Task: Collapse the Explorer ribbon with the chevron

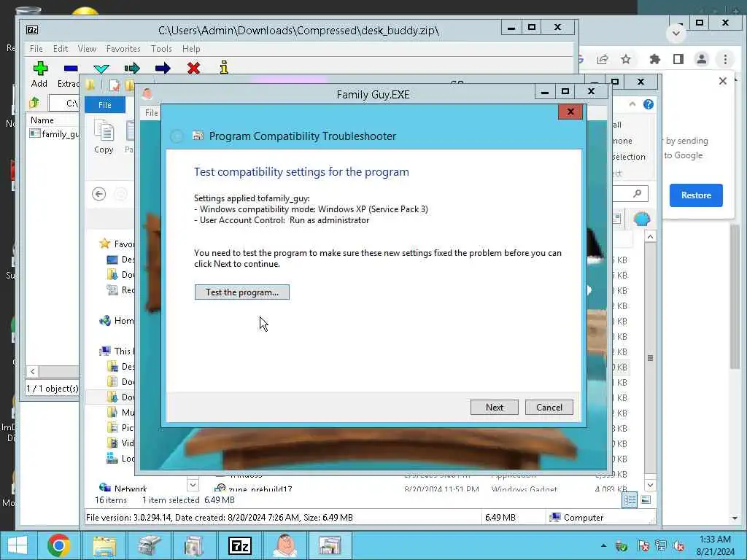Action: point(632,104)
